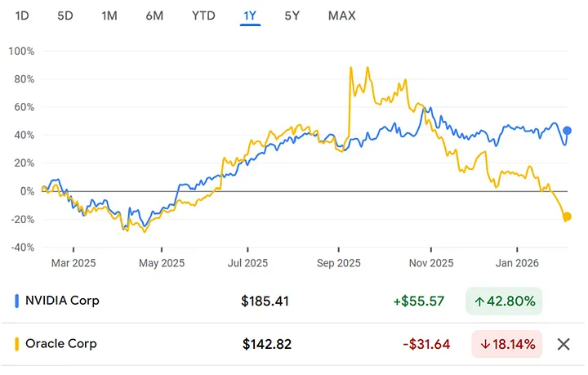Click the NVIDIA blue color bar indicator
The height and width of the screenshot is (375, 588).
coord(17,301)
